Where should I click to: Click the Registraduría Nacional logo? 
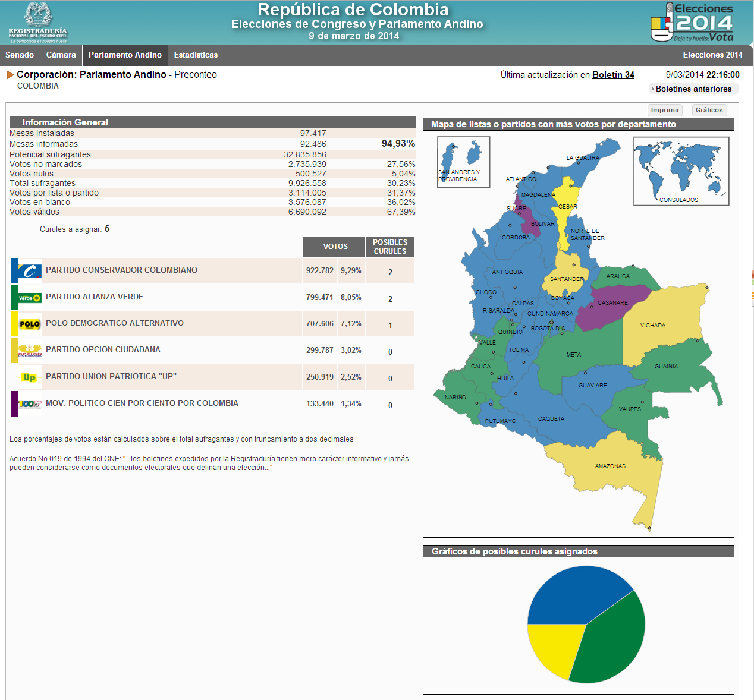pyautogui.click(x=38, y=23)
